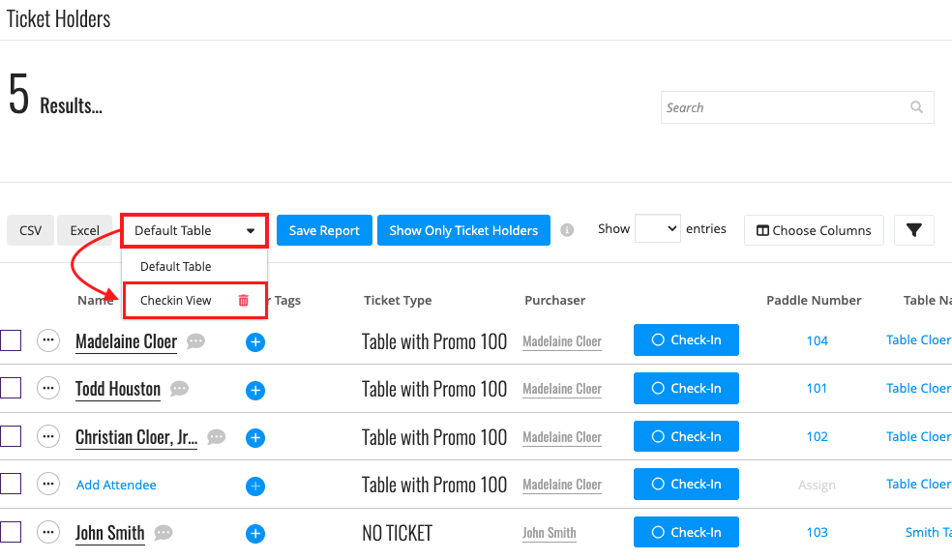Open the ellipsis actions menu for John Smith
This screenshot has width=952, height=560.
pos(48,532)
